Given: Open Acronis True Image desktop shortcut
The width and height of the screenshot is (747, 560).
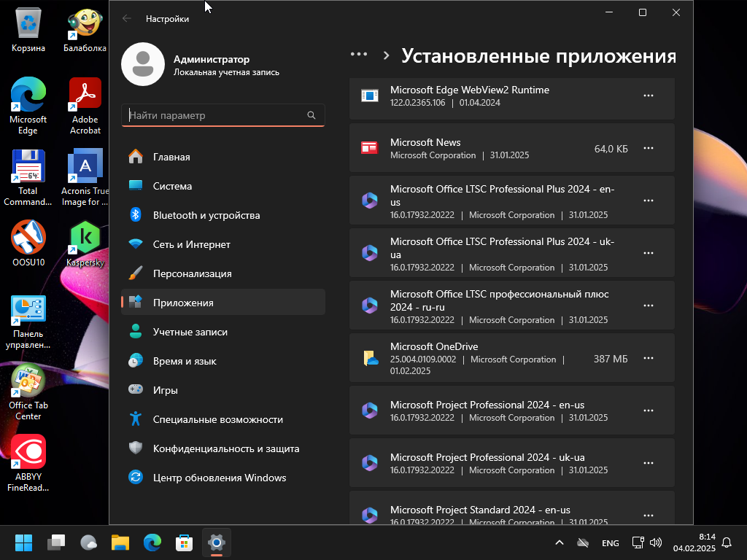Looking at the screenshot, I should (85, 177).
